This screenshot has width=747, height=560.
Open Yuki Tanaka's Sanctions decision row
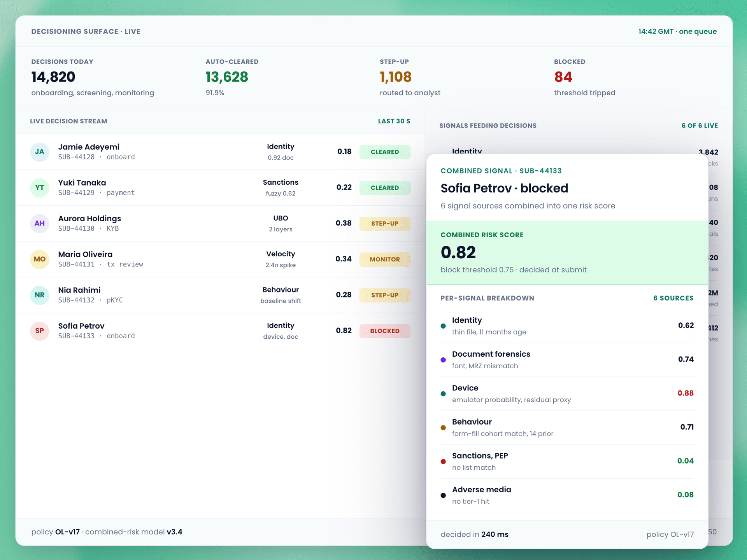click(220, 187)
